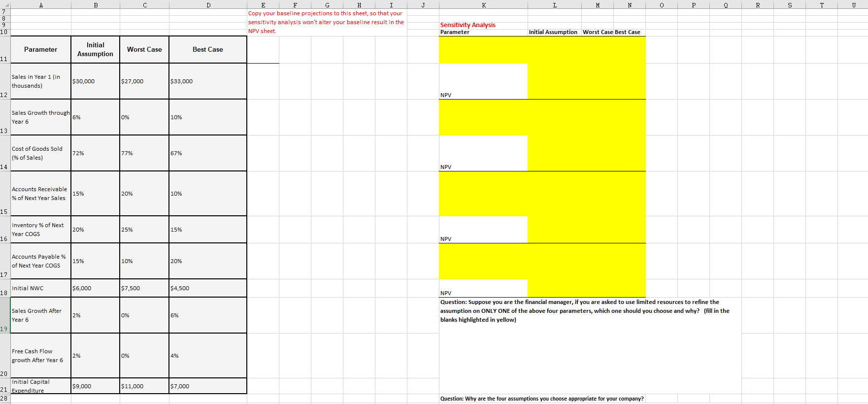Click the 'Initial Assumption' header in column B

(95, 49)
